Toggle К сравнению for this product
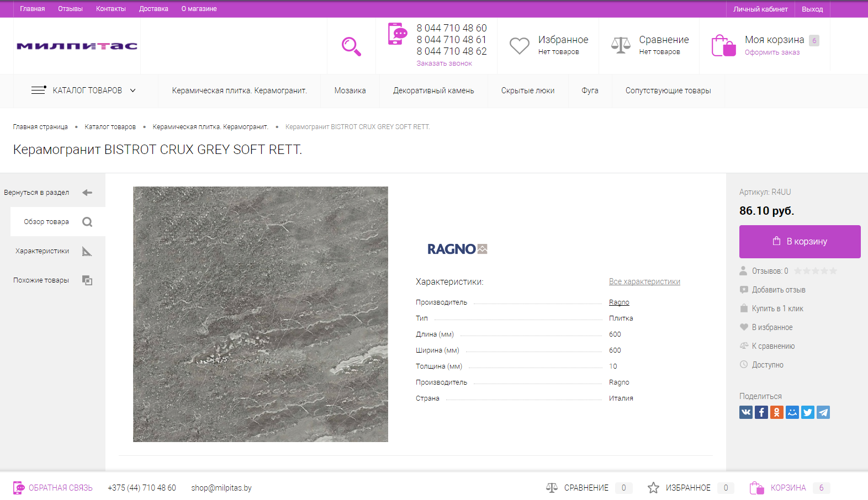 [772, 346]
